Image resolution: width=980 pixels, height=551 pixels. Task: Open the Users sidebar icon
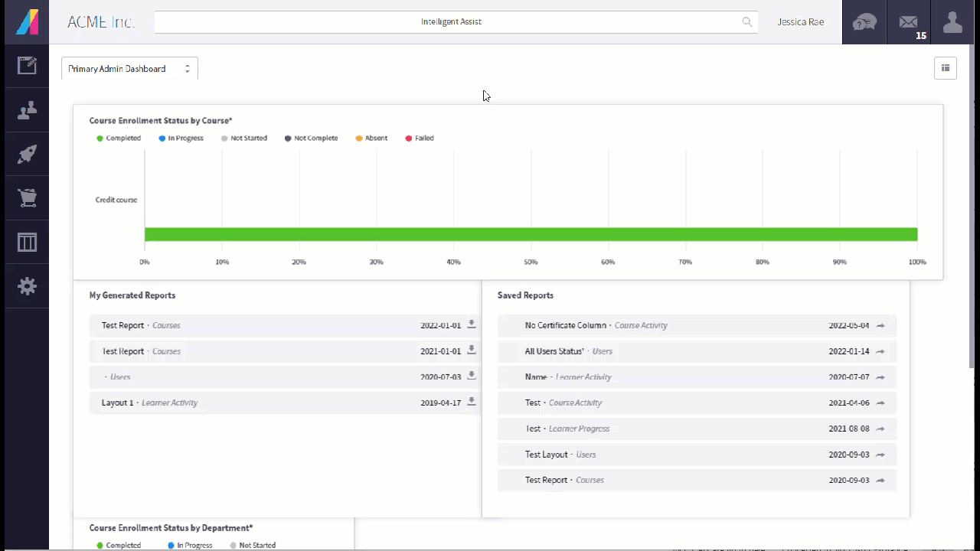point(27,110)
